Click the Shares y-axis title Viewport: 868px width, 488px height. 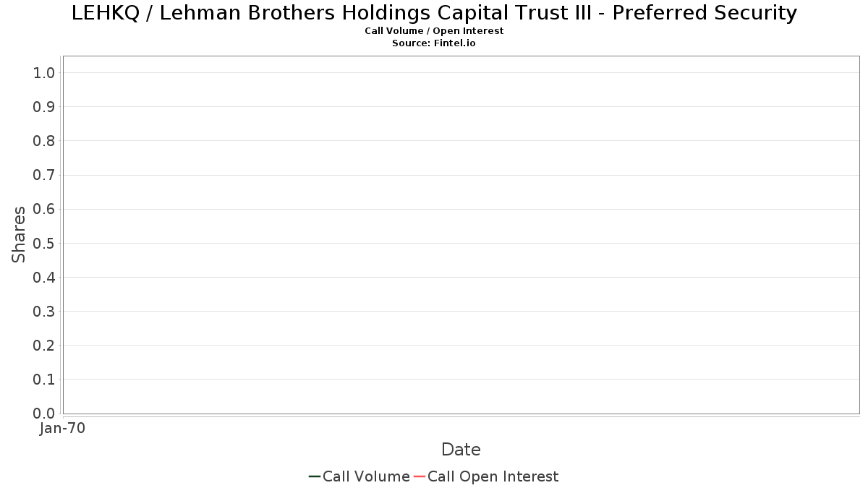click(20, 235)
